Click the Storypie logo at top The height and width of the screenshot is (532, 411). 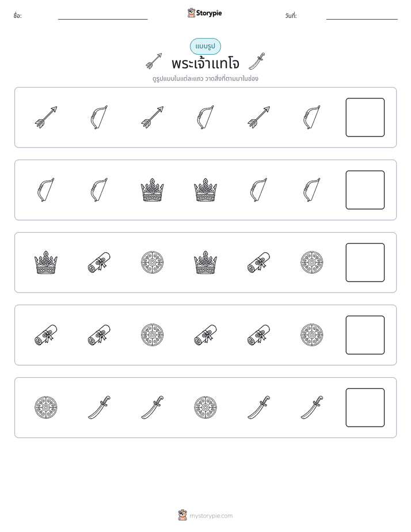pyautogui.click(x=204, y=13)
